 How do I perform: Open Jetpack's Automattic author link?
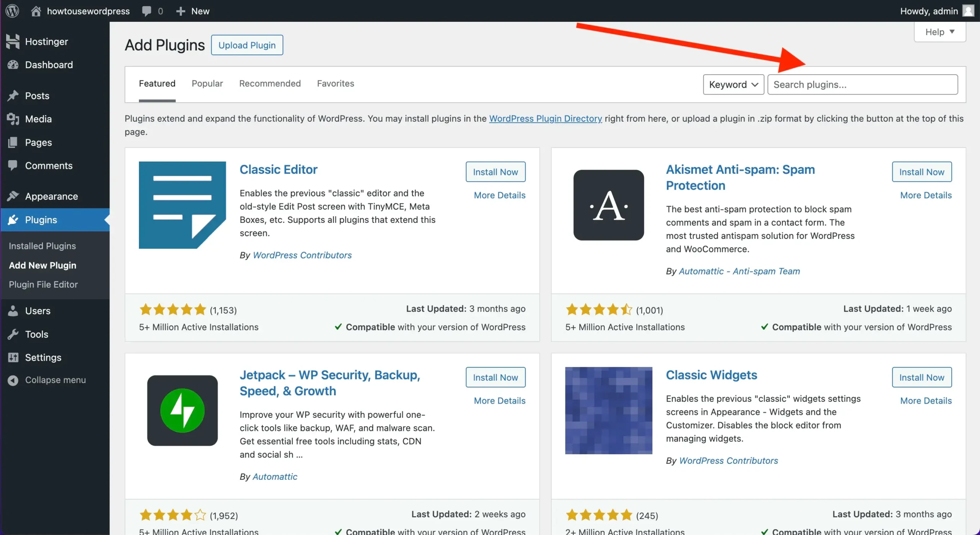coord(274,476)
